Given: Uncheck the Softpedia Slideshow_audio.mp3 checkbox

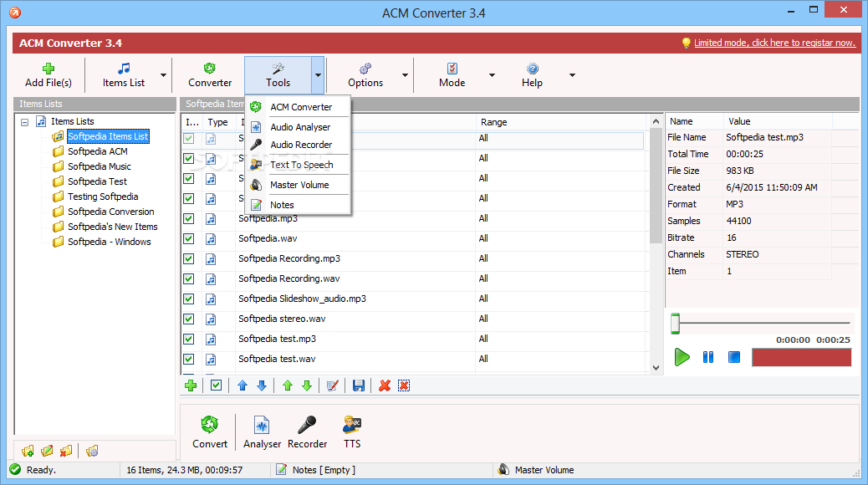Looking at the screenshot, I should (189, 299).
